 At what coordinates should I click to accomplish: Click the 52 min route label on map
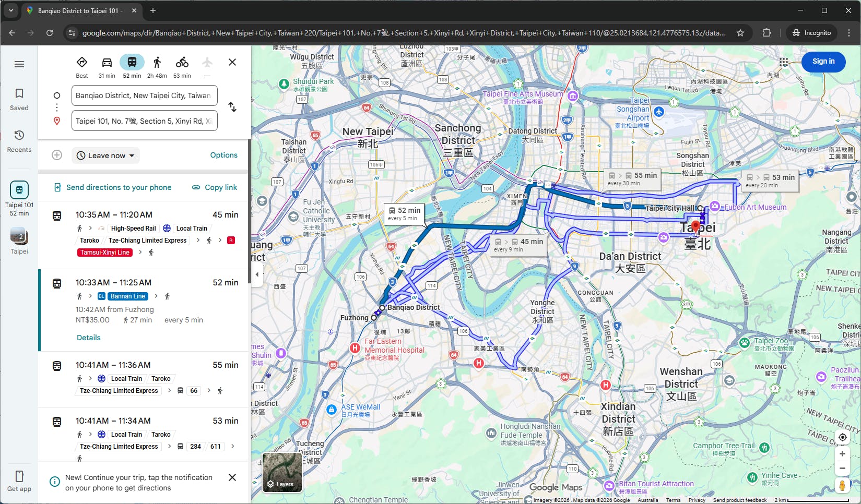404,213
